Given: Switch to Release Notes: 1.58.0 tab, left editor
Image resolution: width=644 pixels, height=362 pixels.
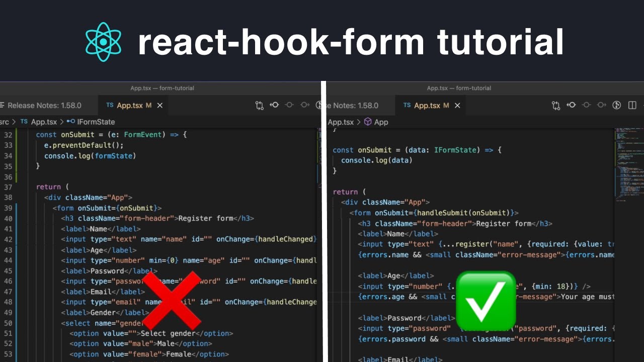Looking at the screenshot, I should (44, 105).
